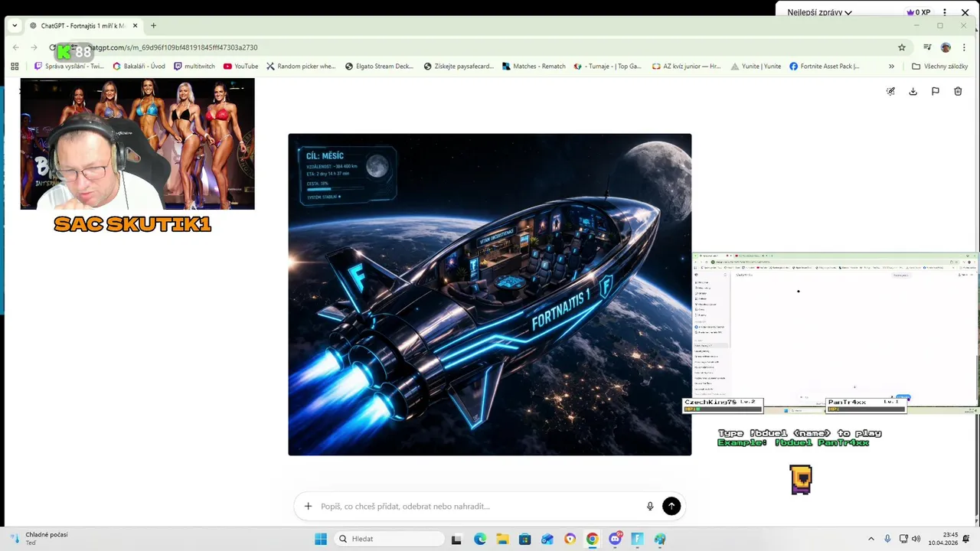Screen dimensions: 980x551
Task: Click the plus attach icon in prompt box
Action: point(308,506)
